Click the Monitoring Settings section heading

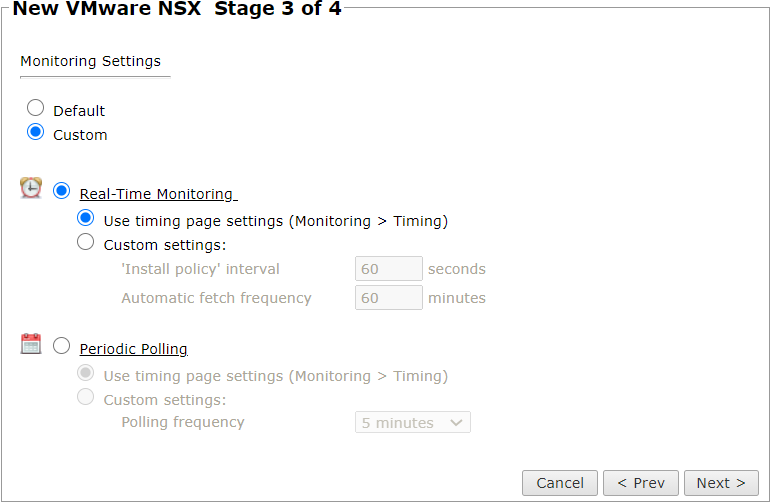click(x=91, y=61)
